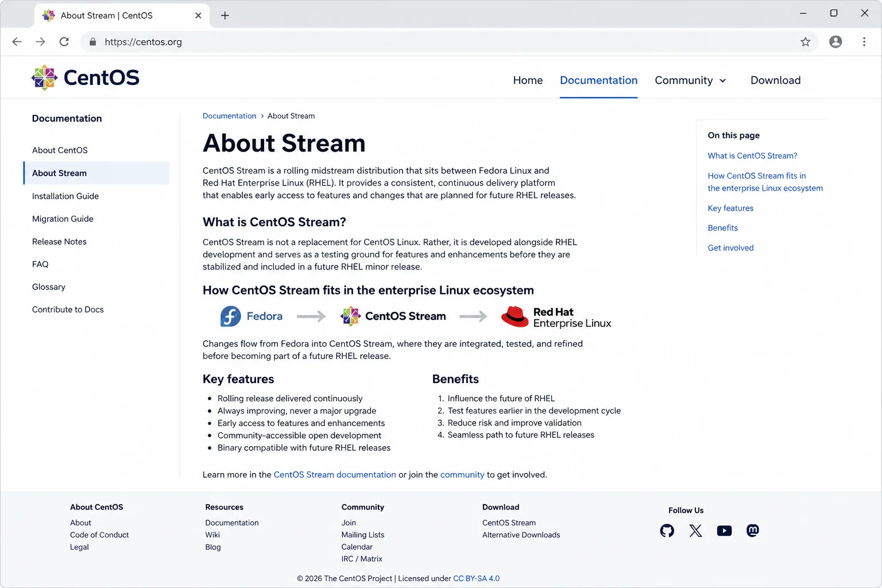Open Legal footer link
This screenshot has height=588, width=882.
coord(79,547)
